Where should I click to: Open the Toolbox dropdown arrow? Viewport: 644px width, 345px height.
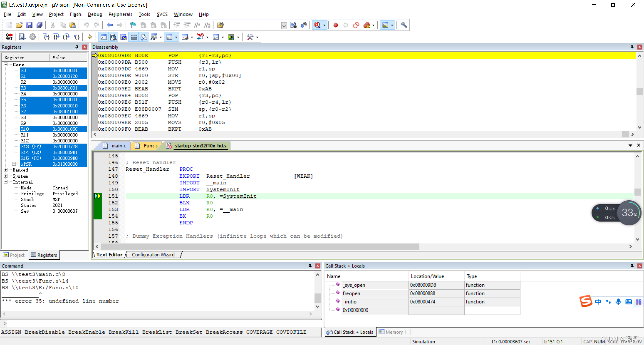[257, 37]
